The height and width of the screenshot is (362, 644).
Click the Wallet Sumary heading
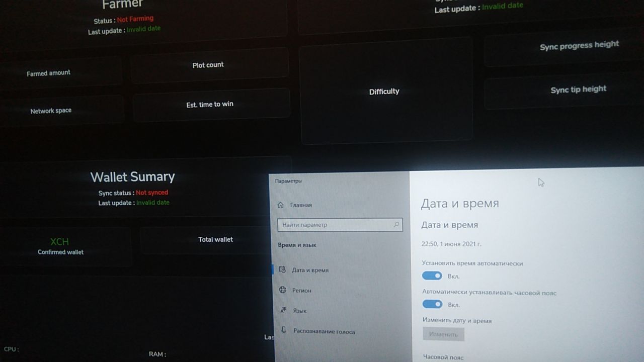pyautogui.click(x=132, y=177)
